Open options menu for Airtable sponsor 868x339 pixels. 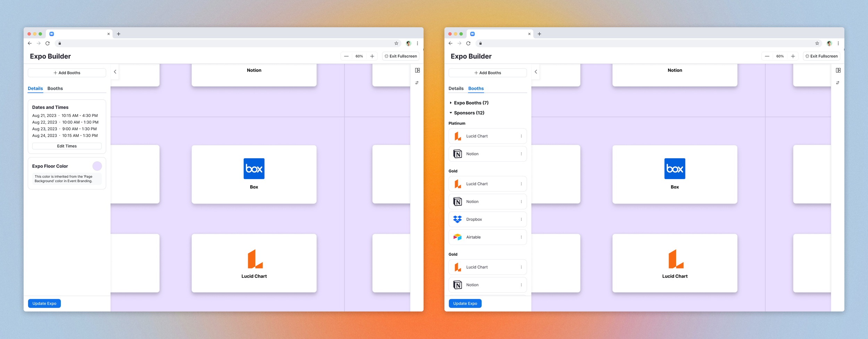[x=521, y=237]
